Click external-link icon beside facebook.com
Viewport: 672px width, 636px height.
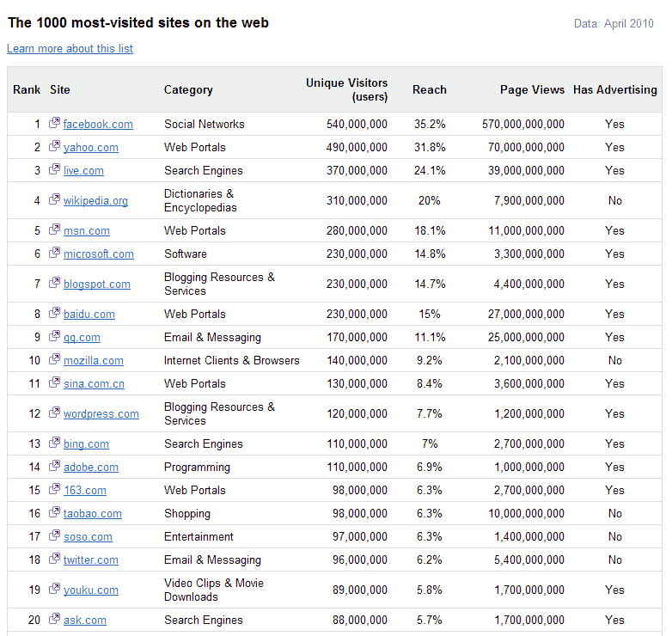(54, 123)
